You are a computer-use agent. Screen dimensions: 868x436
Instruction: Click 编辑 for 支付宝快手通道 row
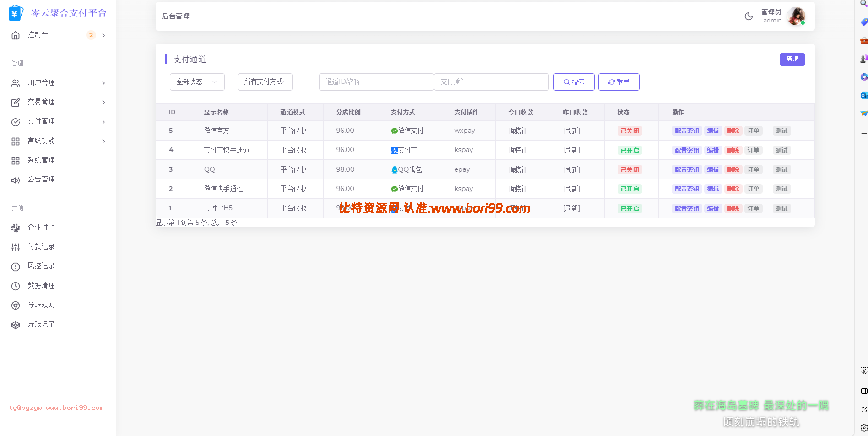(x=713, y=150)
